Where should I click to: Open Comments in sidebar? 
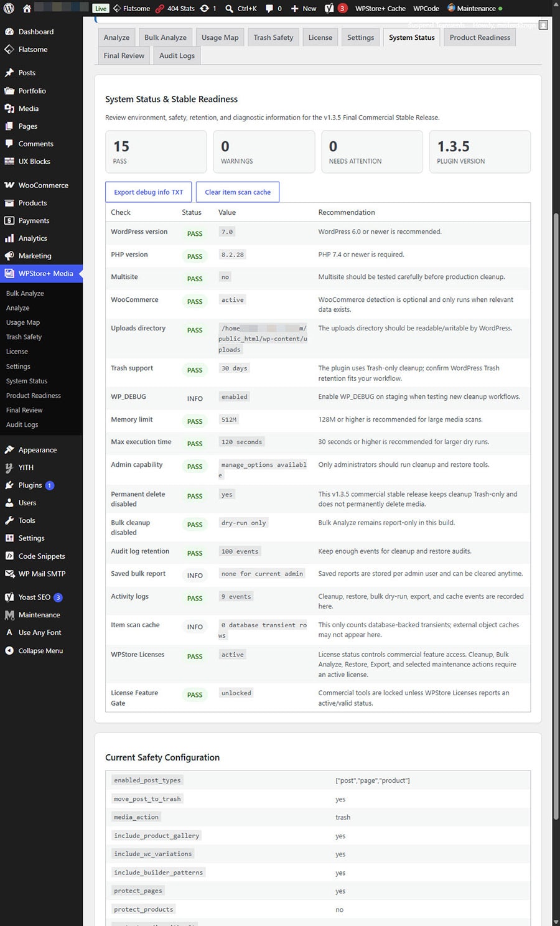tap(36, 144)
